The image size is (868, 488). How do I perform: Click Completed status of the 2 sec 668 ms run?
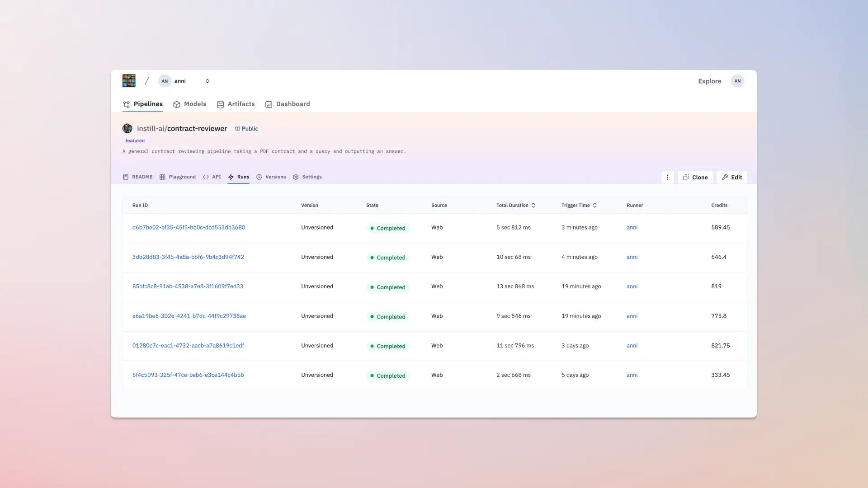pyautogui.click(x=388, y=376)
